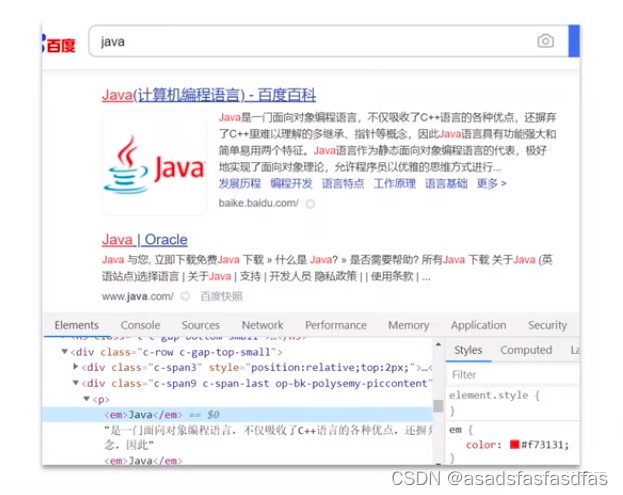This screenshot has height=495, width=623.
Task: Switch to the Performance DevTools tab
Action: click(336, 325)
